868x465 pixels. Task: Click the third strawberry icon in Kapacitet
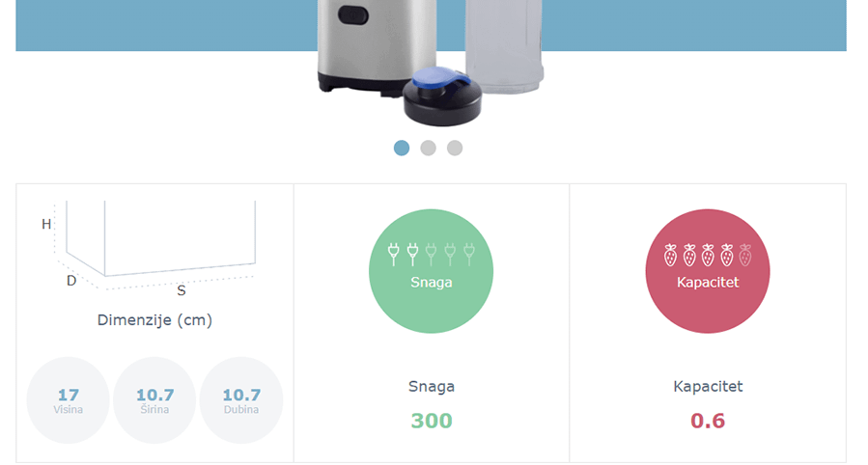pyautogui.click(x=708, y=255)
